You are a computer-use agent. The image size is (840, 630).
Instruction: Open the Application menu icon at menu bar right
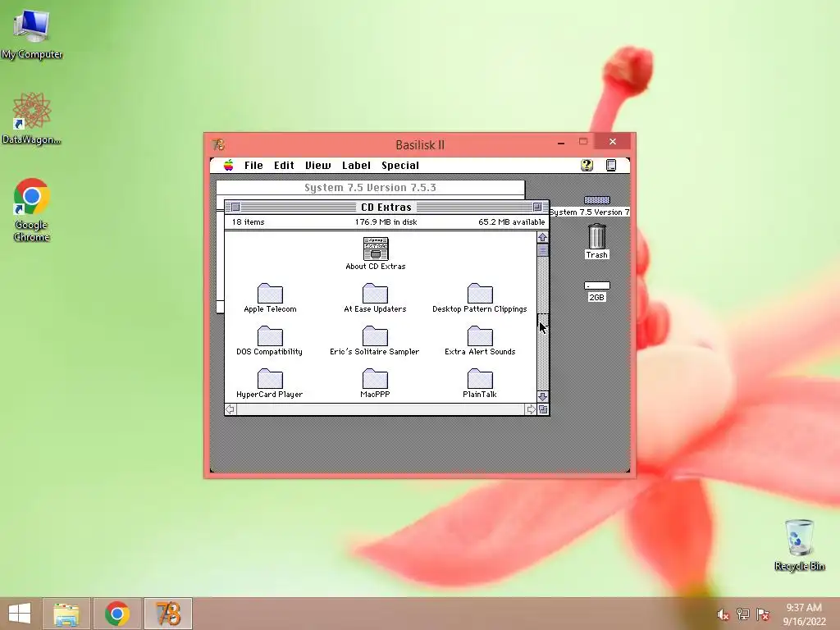611,165
